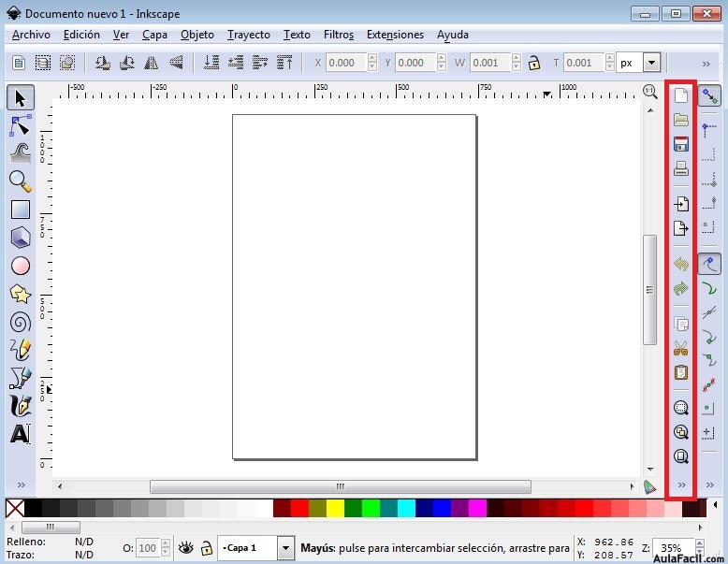Click Zoom to fit drawing icon
The image size is (728, 564).
click(680, 432)
